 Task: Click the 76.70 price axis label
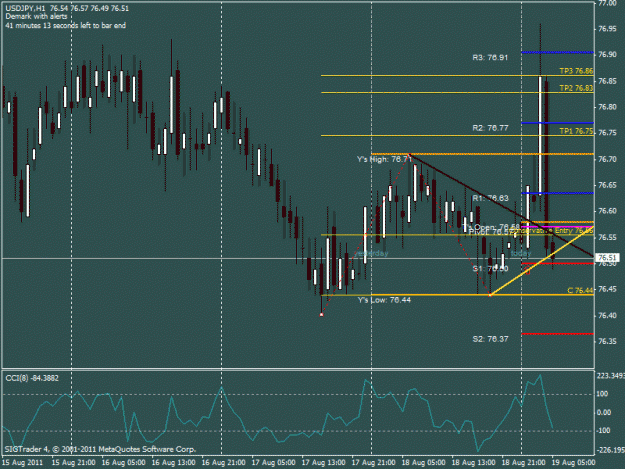607,159
